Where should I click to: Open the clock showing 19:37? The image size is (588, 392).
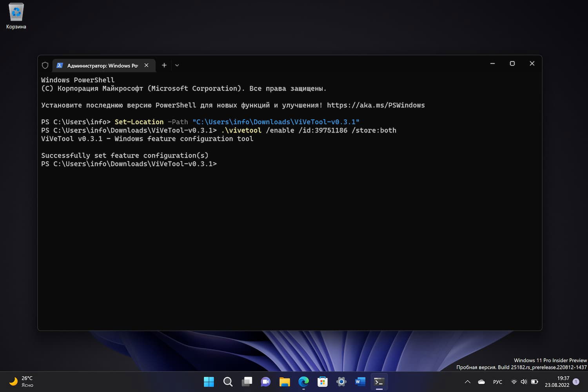557,382
